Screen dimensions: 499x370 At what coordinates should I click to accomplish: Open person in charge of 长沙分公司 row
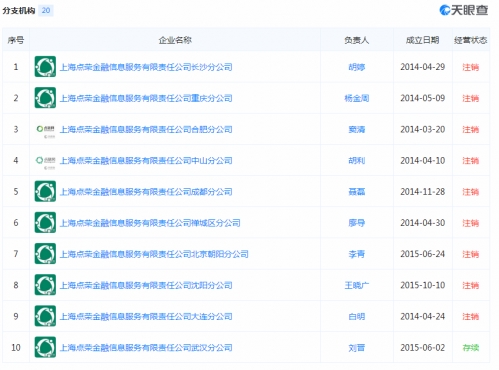click(x=357, y=67)
